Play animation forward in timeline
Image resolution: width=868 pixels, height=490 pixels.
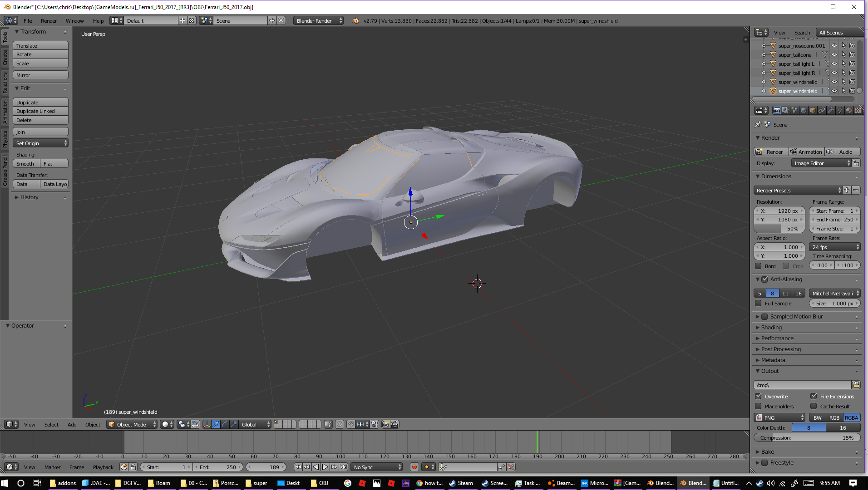pyautogui.click(x=325, y=467)
